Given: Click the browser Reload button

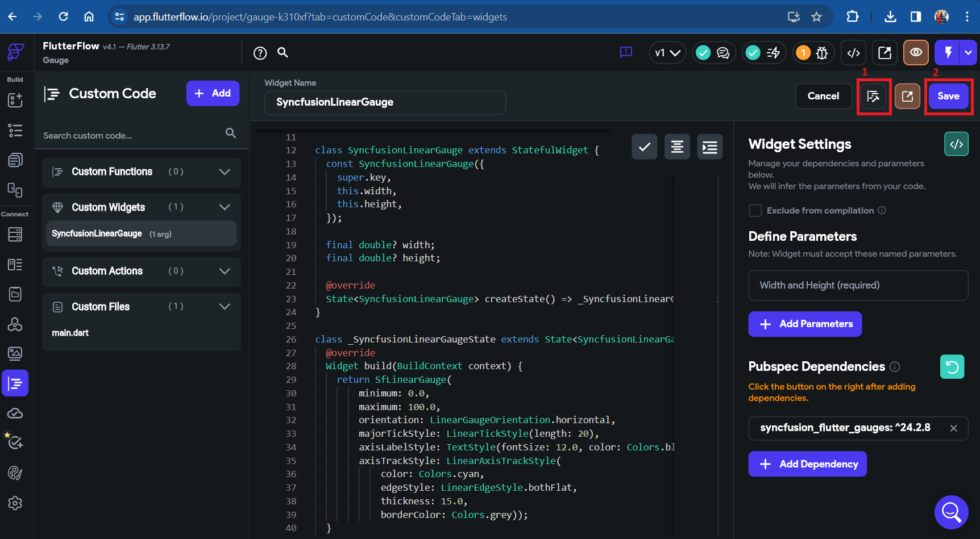Looking at the screenshot, I should coord(63,16).
